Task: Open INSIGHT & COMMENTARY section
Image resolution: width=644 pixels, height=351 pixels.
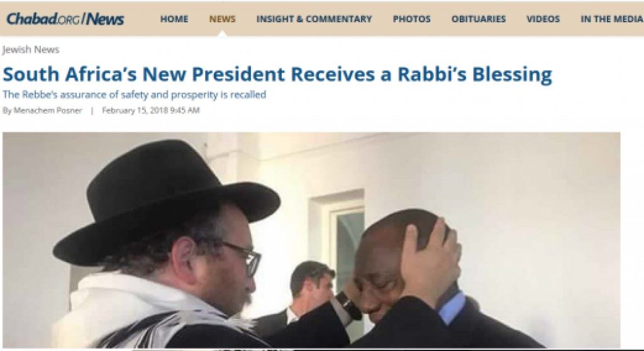Action: 314,19
